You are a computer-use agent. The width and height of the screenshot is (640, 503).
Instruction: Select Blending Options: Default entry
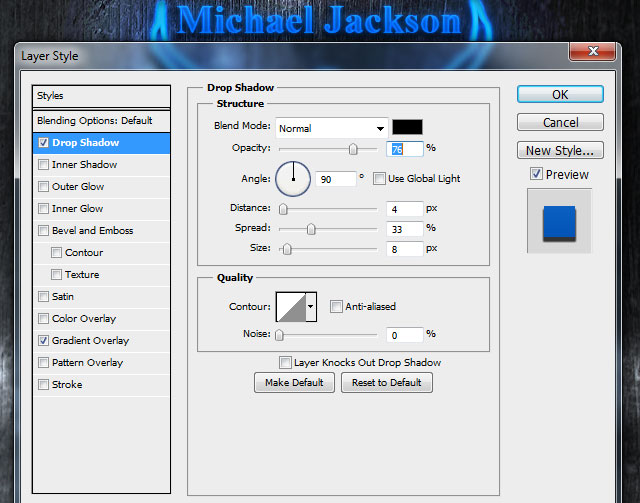point(101,121)
